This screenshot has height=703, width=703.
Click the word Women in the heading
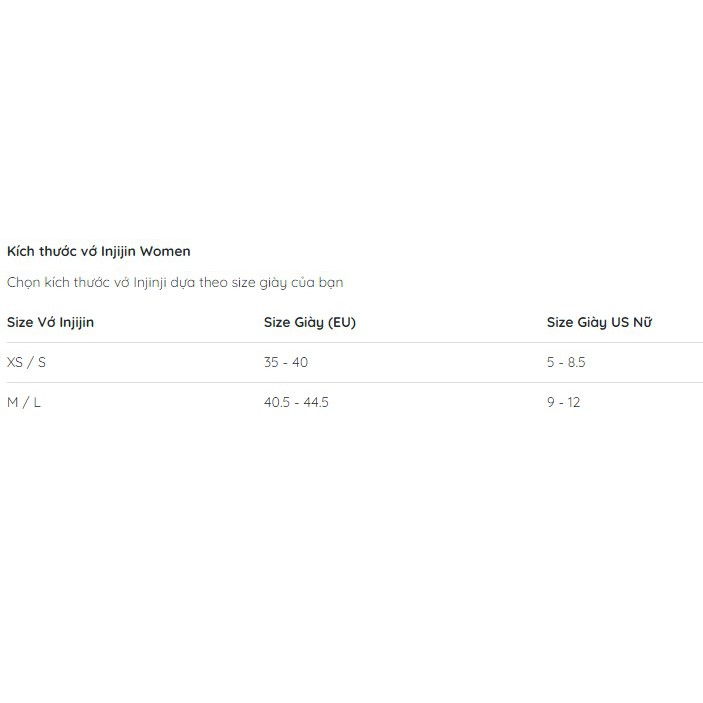(x=165, y=251)
